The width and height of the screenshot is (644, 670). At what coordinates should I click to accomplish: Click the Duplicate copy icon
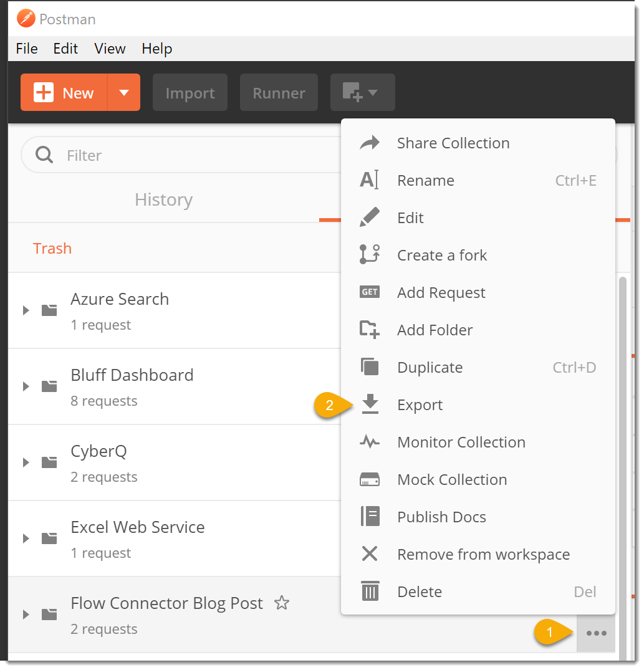[x=370, y=366]
